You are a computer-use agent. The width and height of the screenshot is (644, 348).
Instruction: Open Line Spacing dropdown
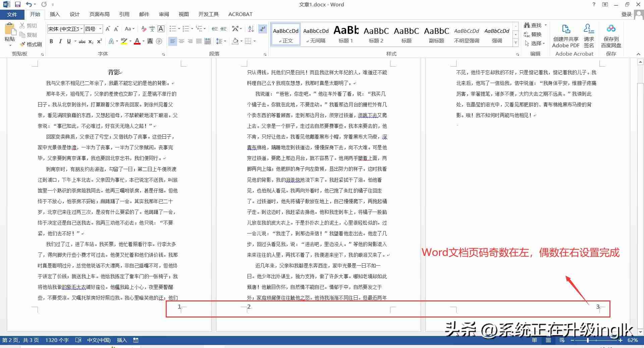click(x=221, y=41)
